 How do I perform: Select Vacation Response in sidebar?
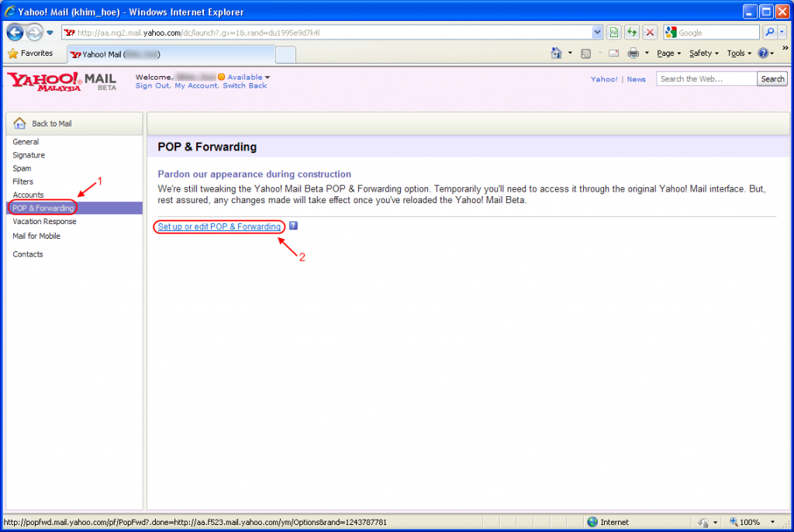tap(44, 222)
